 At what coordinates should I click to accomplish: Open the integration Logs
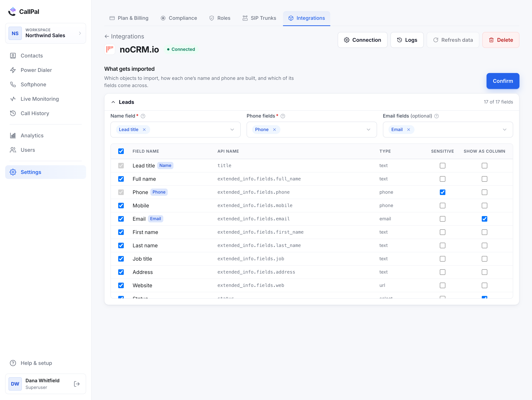407,40
